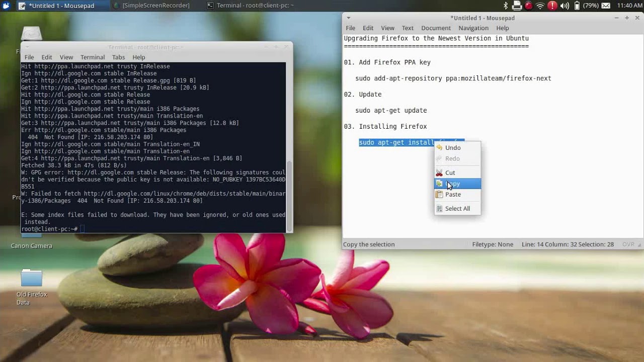644x362 pixels.
Task: Click the '01. Add Firefox PPA key' heading
Action: [387, 62]
